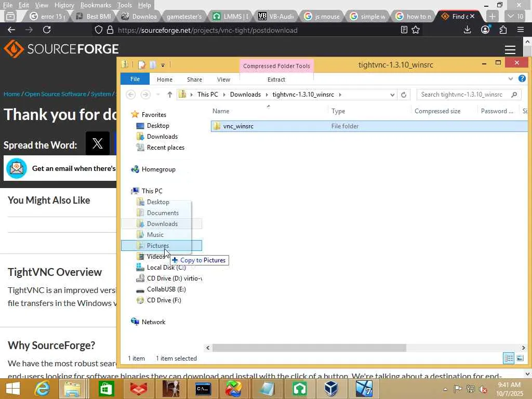Open Windows Start button
The image size is (532, 399).
pos(13,389)
